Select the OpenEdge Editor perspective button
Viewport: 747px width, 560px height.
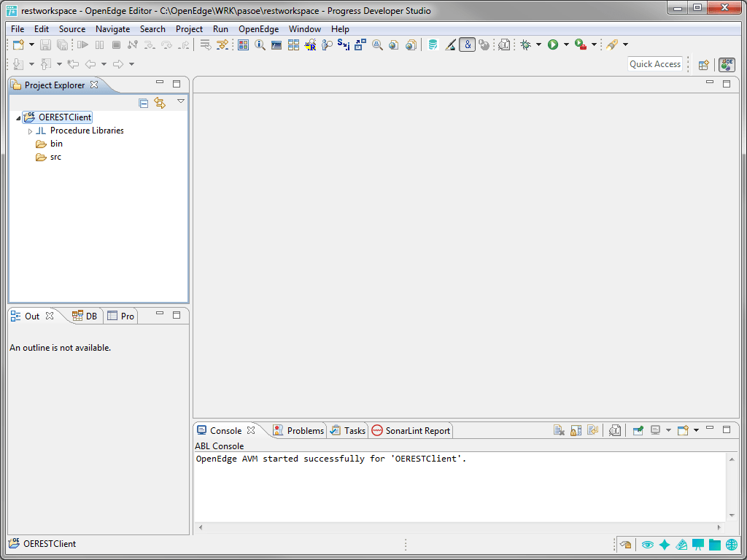[x=727, y=65]
